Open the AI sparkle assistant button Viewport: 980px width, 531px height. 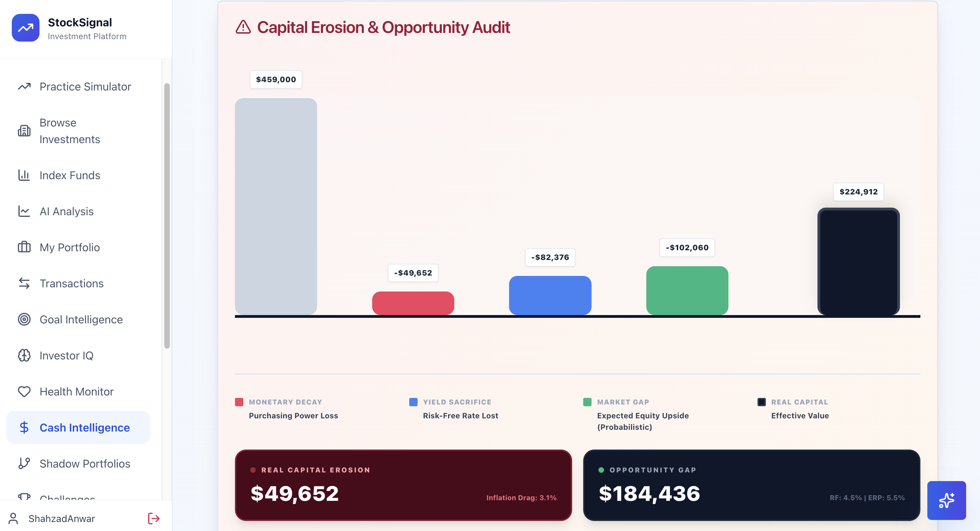click(946, 500)
